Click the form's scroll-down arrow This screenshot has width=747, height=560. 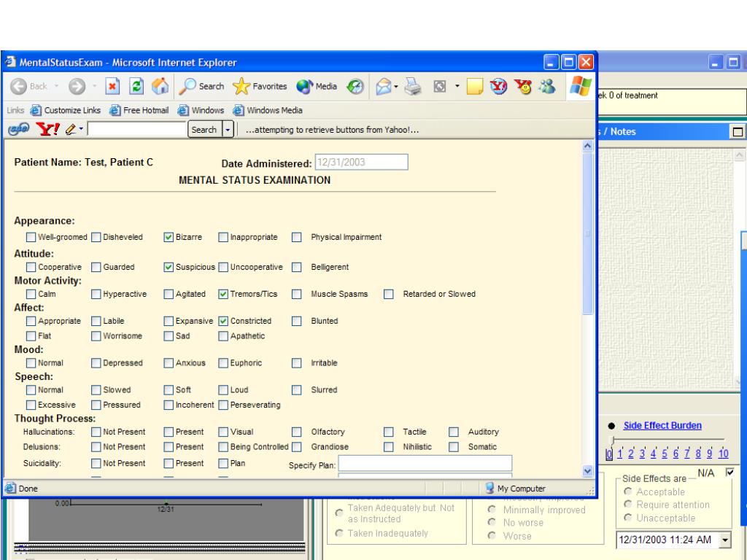pyautogui.click(x=587, y=471)
